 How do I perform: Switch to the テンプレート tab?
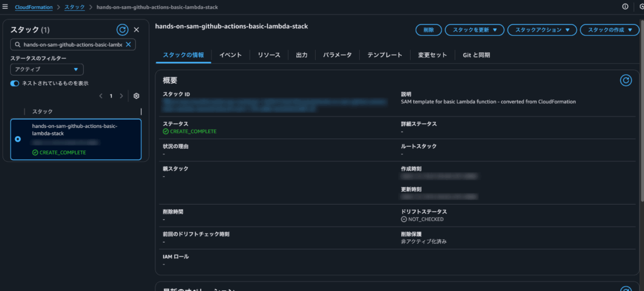(384, 55)
